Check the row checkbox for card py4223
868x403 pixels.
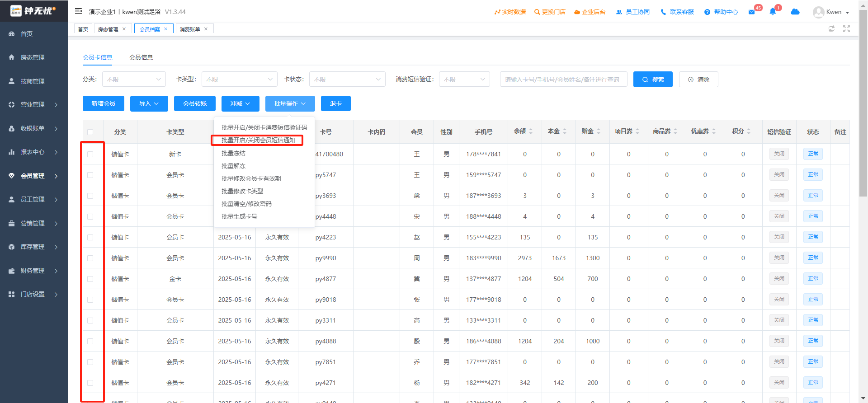pyautogui.click(x=90, y=237)
